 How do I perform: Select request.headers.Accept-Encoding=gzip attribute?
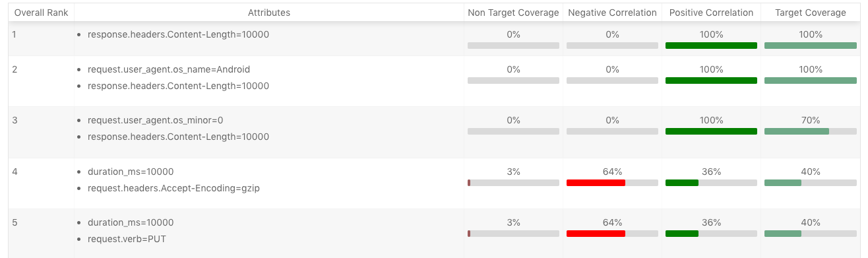[173, 188]
